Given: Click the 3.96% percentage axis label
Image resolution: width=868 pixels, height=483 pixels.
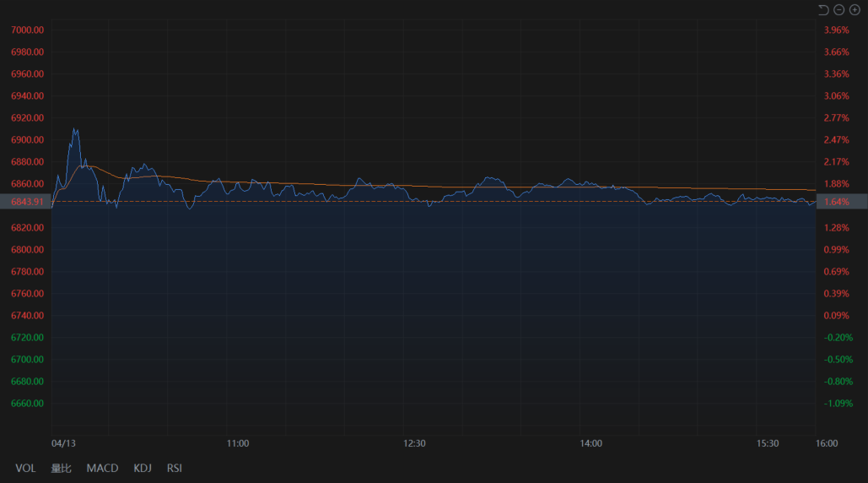Looking at the screenshot, I should (836, 30).
